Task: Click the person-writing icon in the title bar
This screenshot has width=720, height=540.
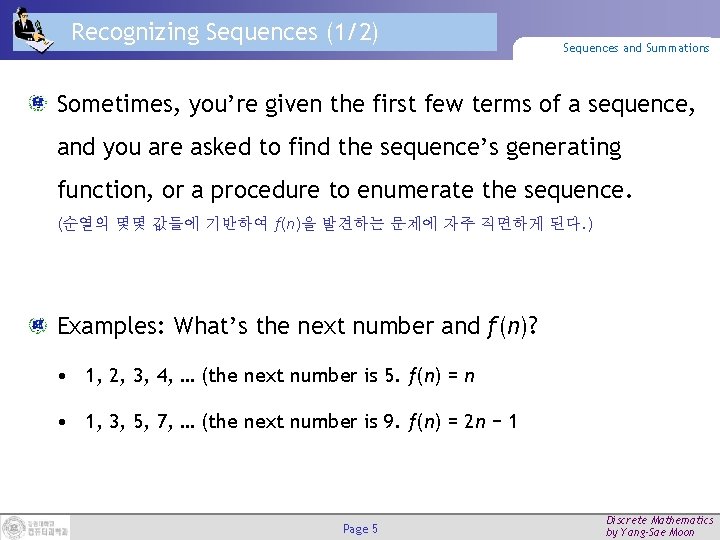Action: coord(31,29)
